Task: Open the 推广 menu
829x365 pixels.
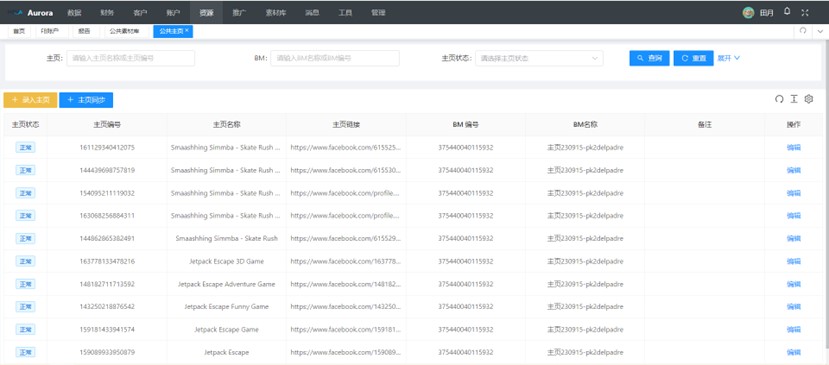Action: click(239, 13)
